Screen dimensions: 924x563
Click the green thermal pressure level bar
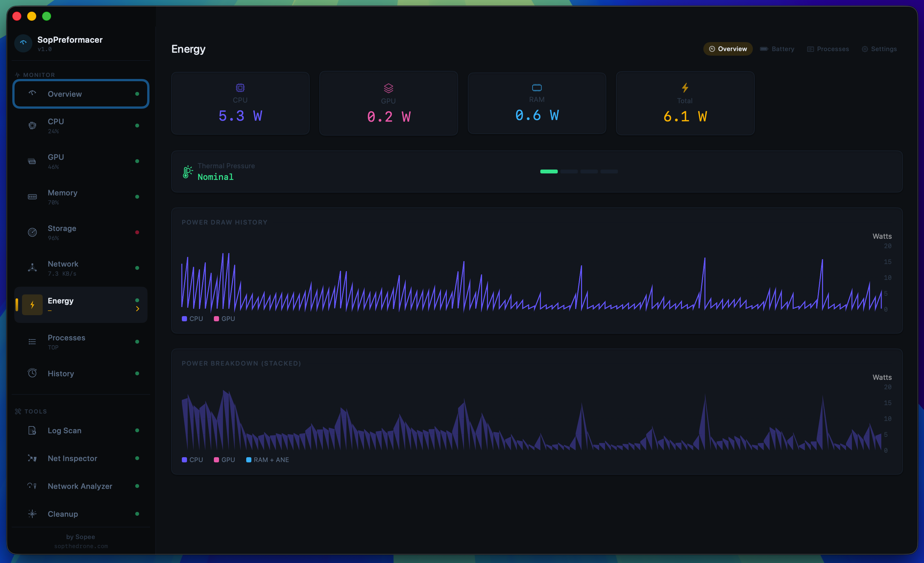[549, 171]
